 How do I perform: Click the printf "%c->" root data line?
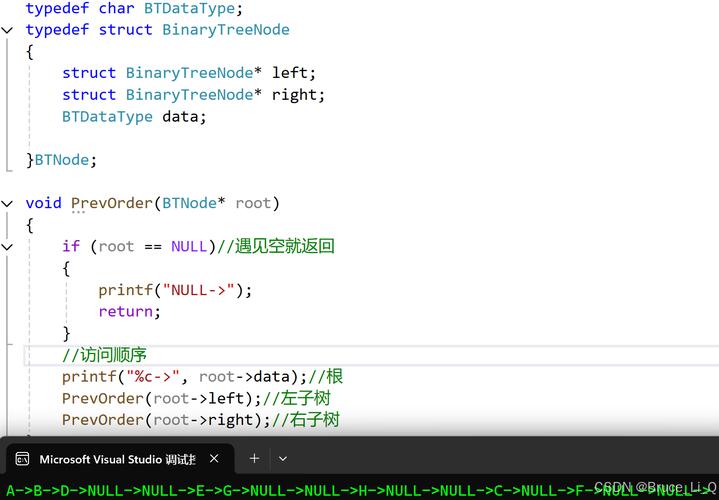(184, 377)
